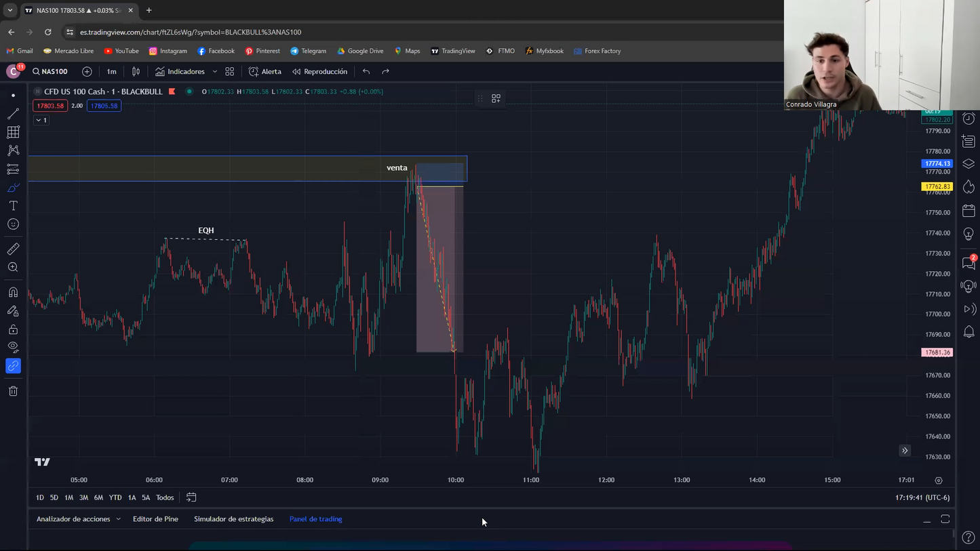
Task: Switch to Simulador de estrategias tab
Action: pyautogui.click(x=233, y=519)
